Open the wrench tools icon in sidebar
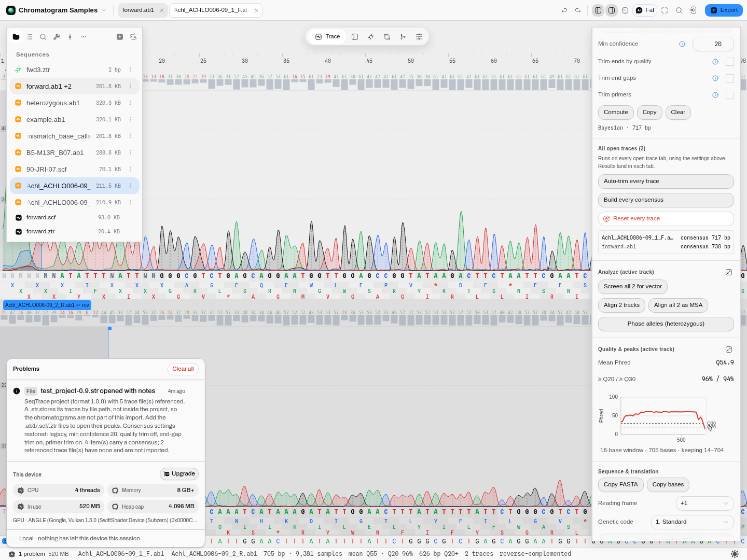The height and width of the screenshot is (560, 747). [57, 37]
